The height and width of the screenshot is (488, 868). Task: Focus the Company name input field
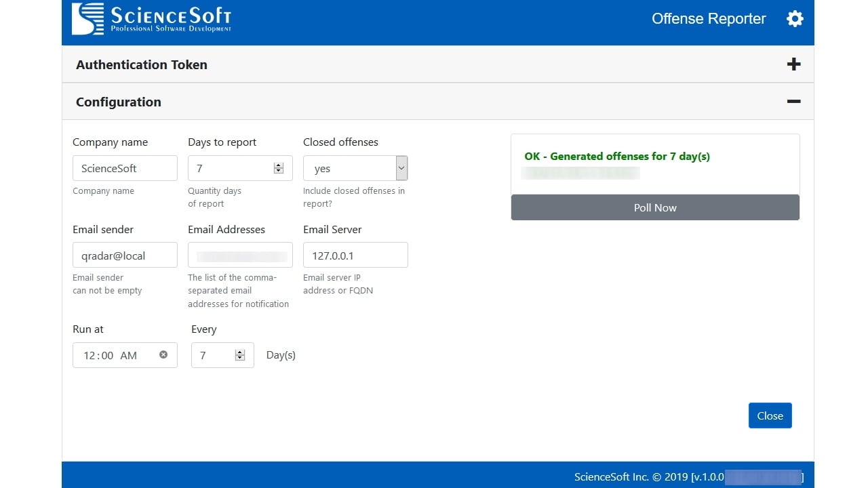[x=125, y=168]
